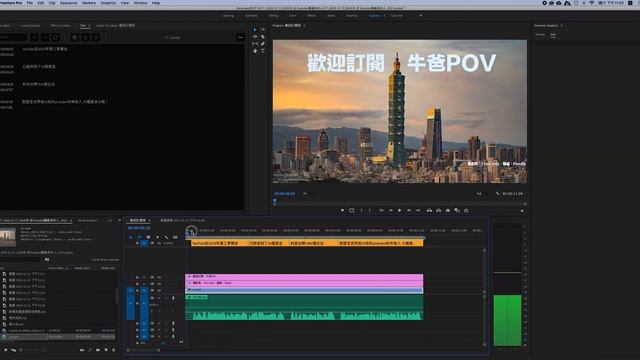Select the Selection tool in the tools panel

tap(255, 29)
